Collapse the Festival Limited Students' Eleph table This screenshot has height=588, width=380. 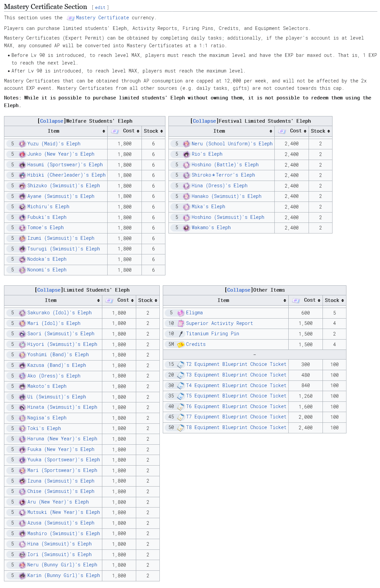coord(204,121)
